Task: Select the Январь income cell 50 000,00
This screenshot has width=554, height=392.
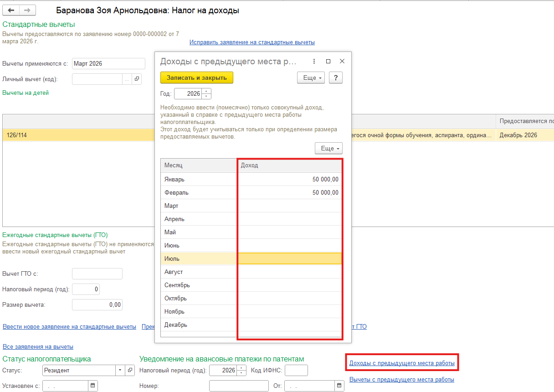Action: (290, 179)
